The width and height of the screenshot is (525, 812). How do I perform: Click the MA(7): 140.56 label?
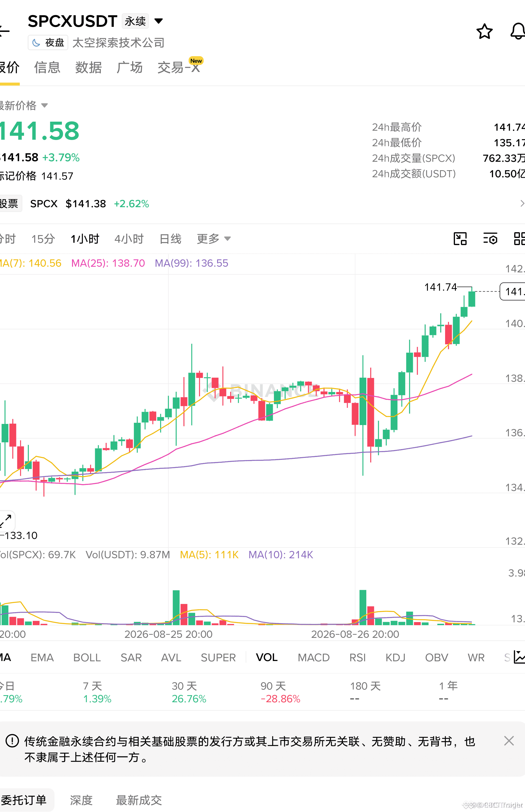pos(31,263)
